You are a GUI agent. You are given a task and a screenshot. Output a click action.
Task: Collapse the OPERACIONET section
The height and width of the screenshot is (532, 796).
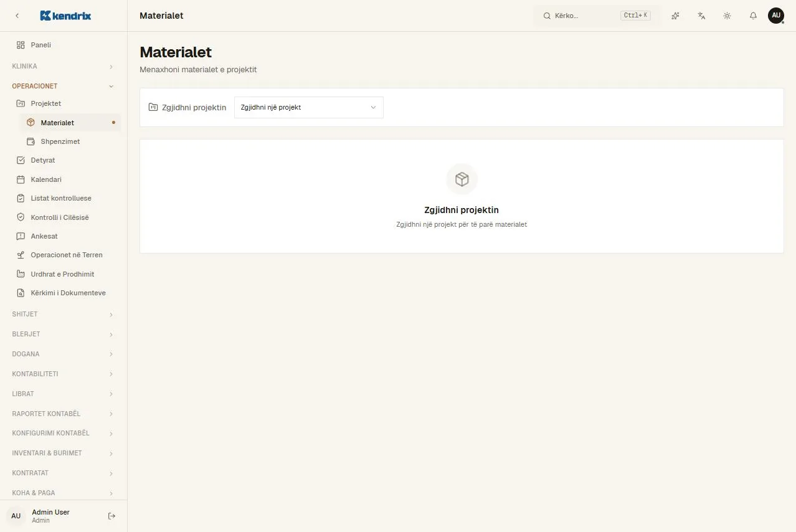click(64, 86)
